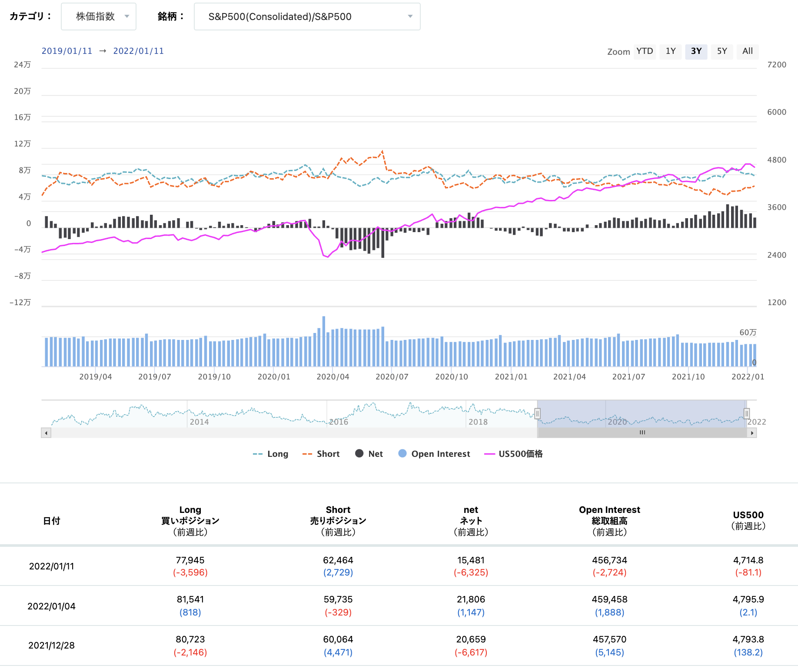The image size is (798, 672).
Task: Click the Short value 59,735
Action: [x=338, y=599]
